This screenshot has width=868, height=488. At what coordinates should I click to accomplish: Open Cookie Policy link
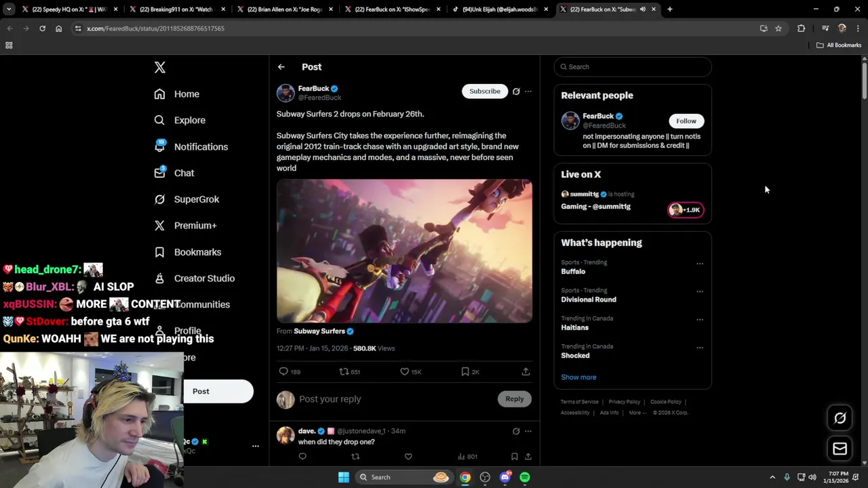coord(666,402)
